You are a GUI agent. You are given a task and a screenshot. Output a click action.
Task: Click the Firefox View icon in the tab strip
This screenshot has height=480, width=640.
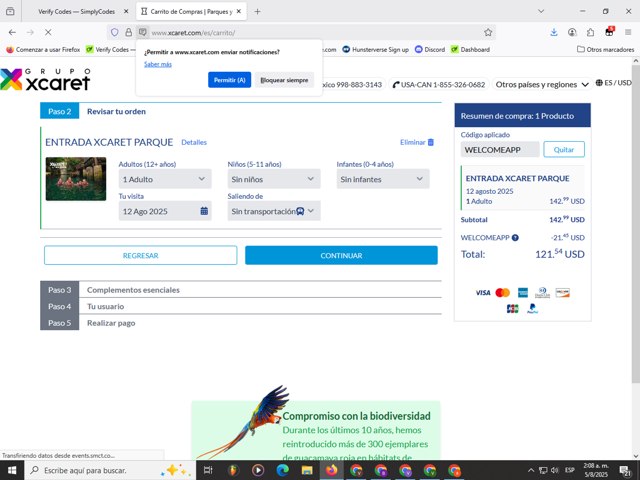click(x=10, y=11)
